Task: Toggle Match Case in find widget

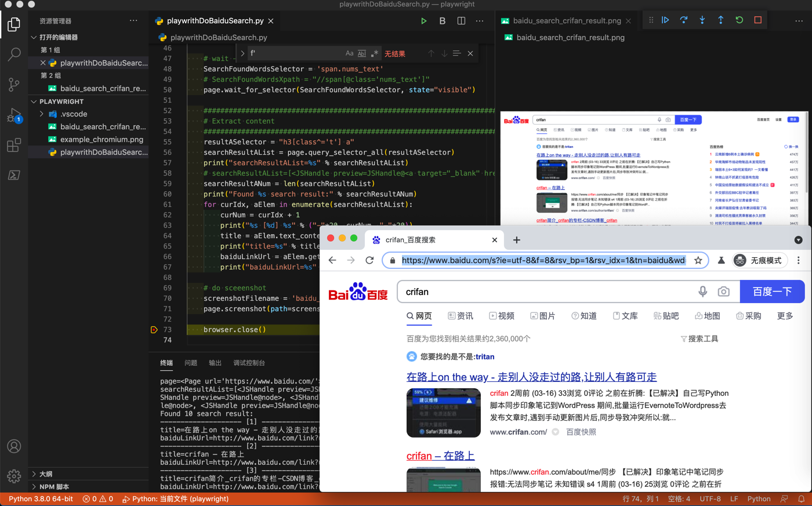Action: click(349, 53)
